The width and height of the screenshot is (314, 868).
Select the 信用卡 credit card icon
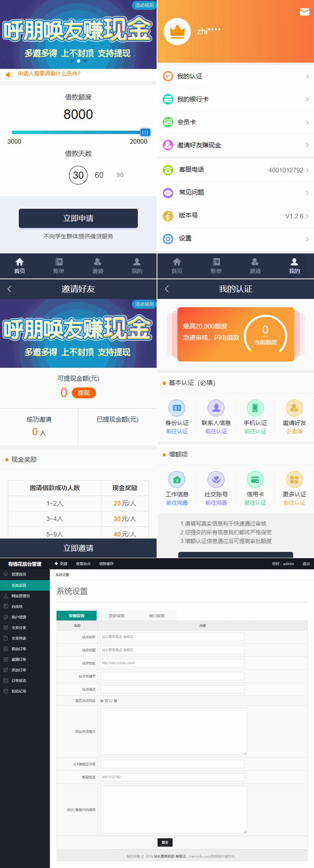[x=255, y=479]
